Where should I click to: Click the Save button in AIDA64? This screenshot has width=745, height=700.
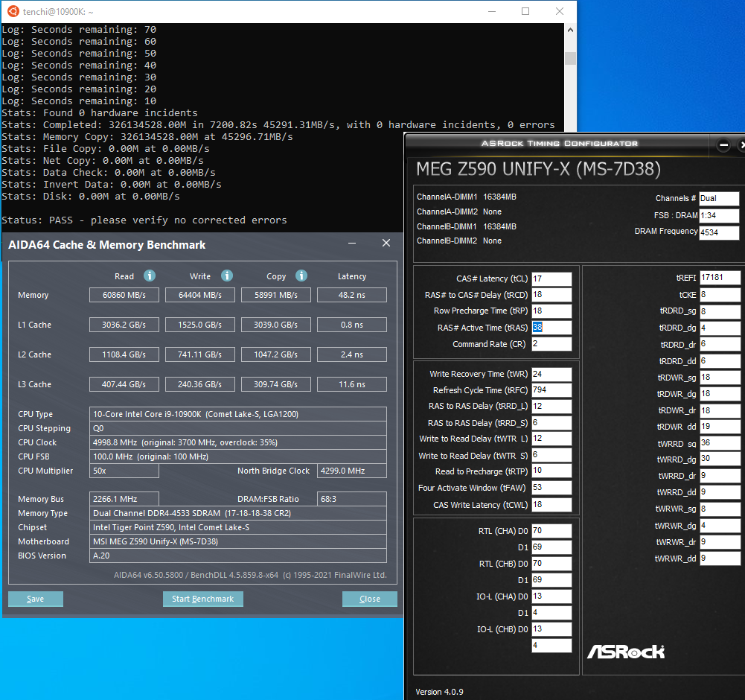(x=36, y=599)
